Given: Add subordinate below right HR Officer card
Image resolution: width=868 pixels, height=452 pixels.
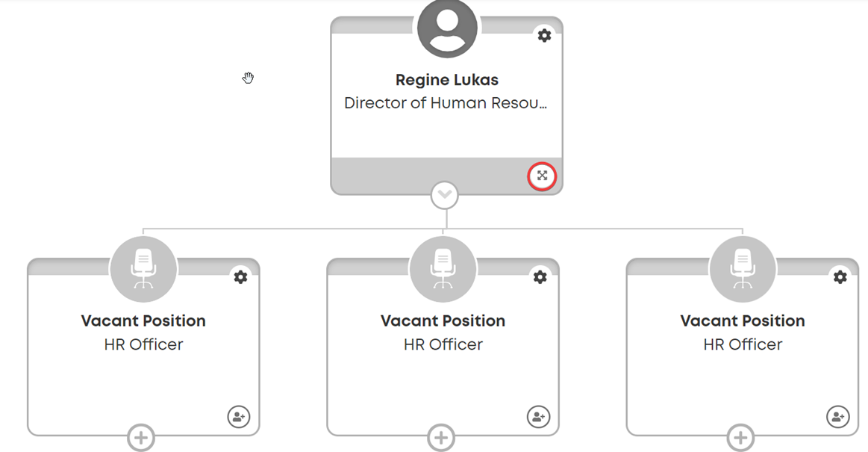Looking at the screenshot, I should point(740,438).
